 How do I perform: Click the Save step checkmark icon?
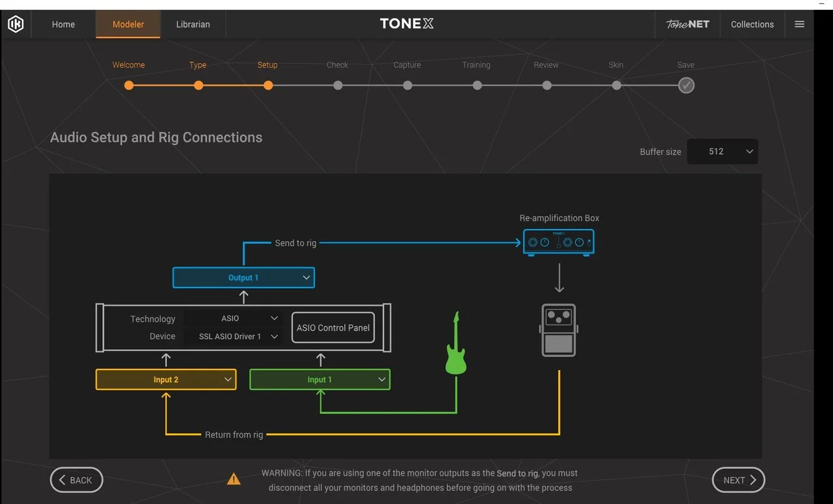coord(686,85)
